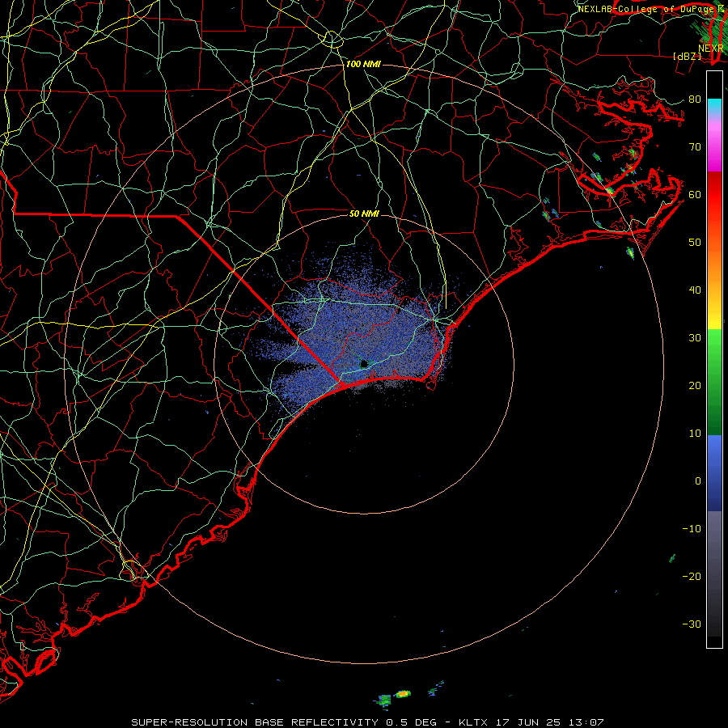Click the "-30" value on the dBZ scale
Viewport: 728px width, 728px height.
692,624
